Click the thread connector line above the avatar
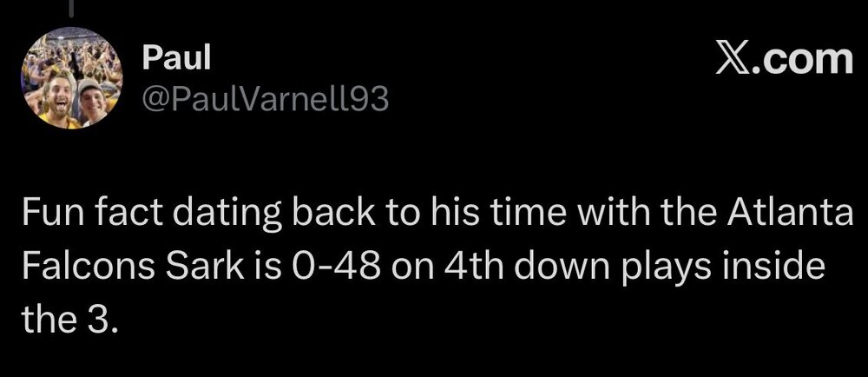 click(69, 7)
